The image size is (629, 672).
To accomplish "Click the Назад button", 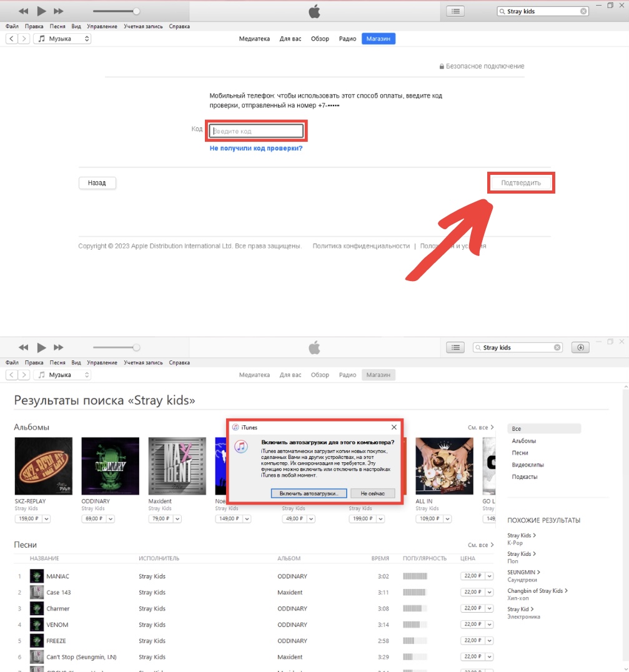I will click(97, 183).
